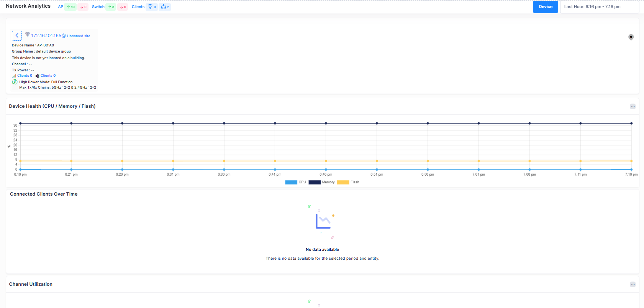Click the Switch offline count badge showing 0
Viewport: 644px width, 308px height.
[x=123, y=7]
